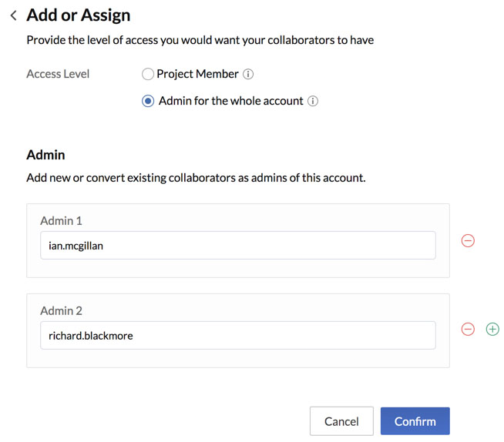Remove Admin 1 with the red minus icon

tap(468, 240)
